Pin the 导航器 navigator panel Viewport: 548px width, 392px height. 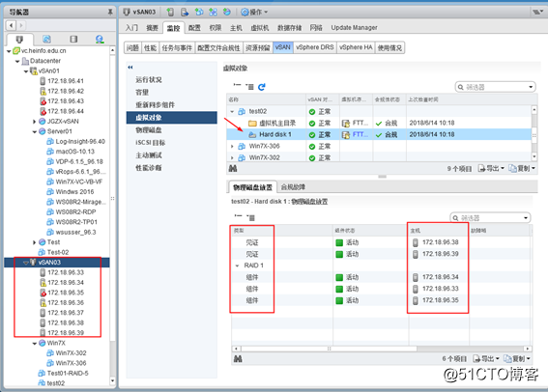(x=110, y=13)
